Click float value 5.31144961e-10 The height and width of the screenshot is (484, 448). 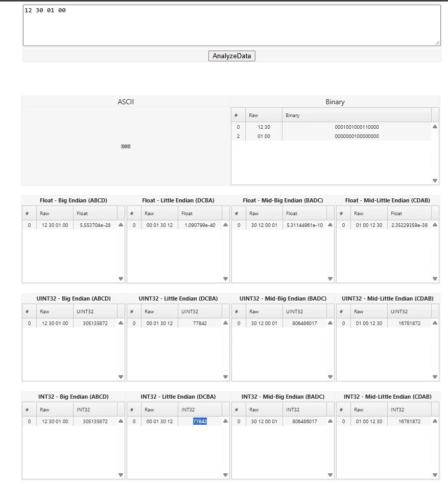(x=304, y=225)
